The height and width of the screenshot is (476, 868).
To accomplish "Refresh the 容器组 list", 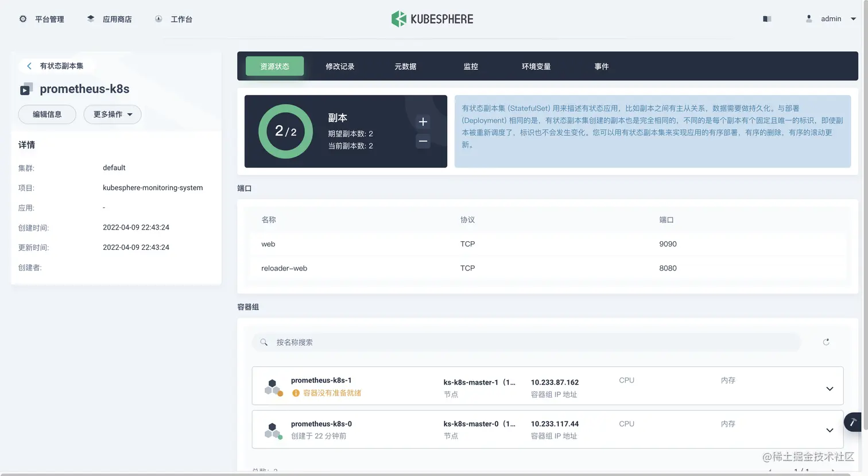I will pyautogui.click(x=826, y=342).
